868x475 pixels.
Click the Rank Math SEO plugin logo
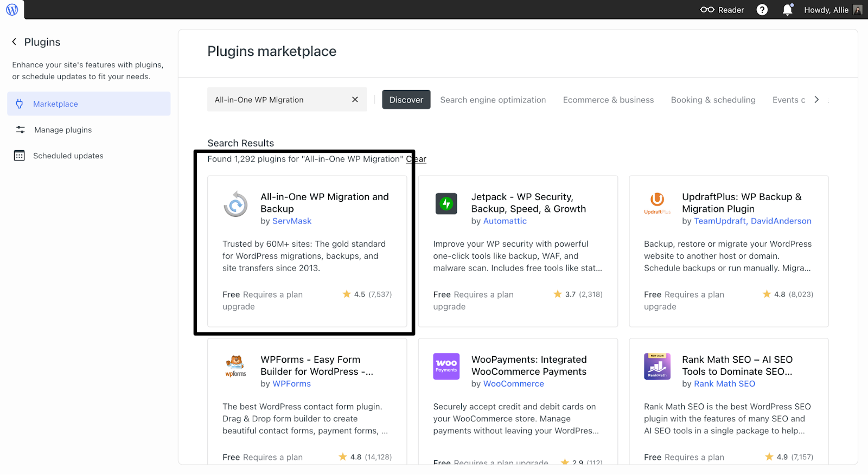point(658,366)
